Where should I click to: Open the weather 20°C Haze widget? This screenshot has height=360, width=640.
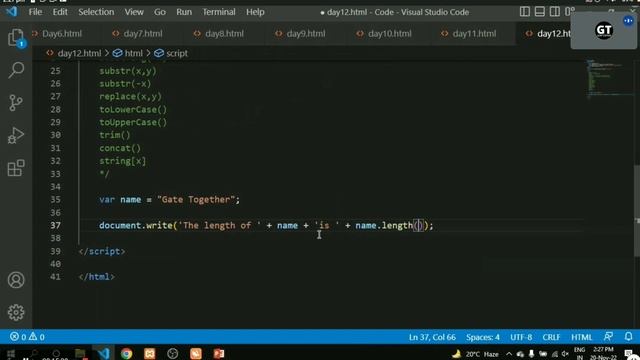(x=475, y=354)
